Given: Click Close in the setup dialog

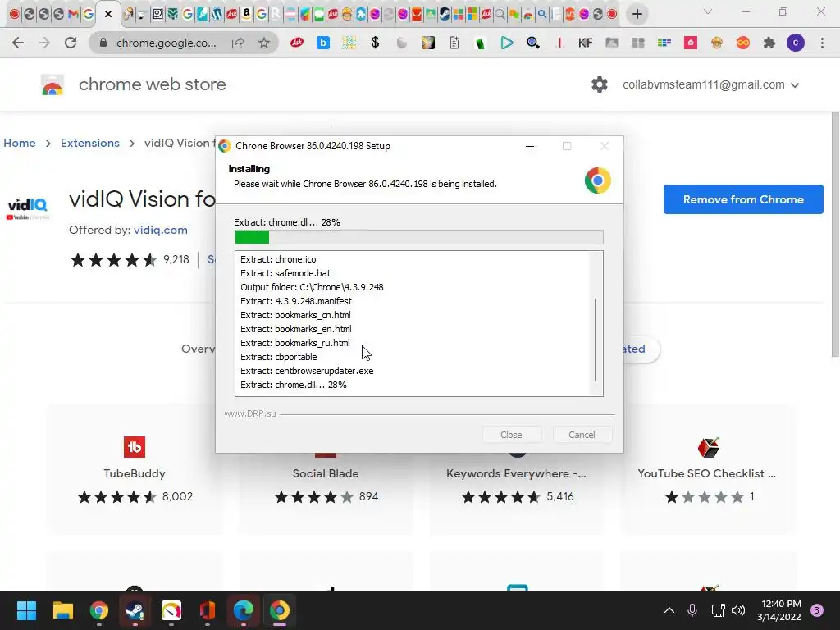Looking at the screenshot, I should [x=511, y=435].
